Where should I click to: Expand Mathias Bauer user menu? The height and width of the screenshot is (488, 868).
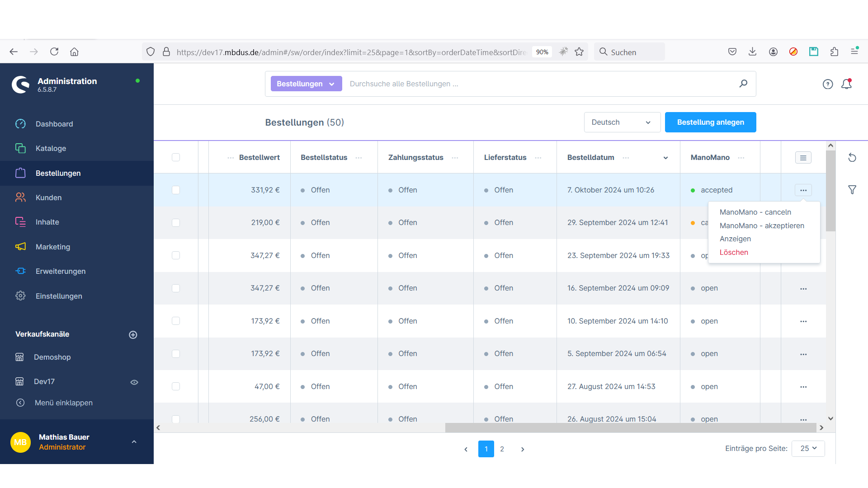tap(134, 442)
